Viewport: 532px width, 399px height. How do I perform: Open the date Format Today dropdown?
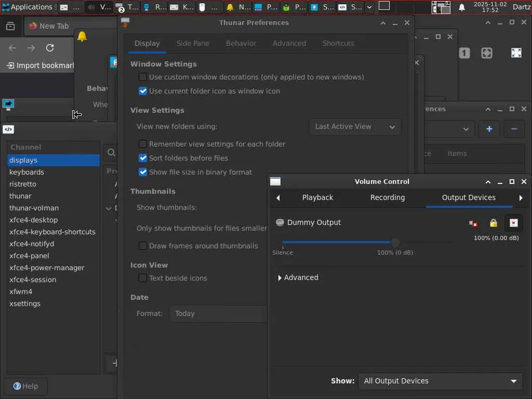pos(218,313)
